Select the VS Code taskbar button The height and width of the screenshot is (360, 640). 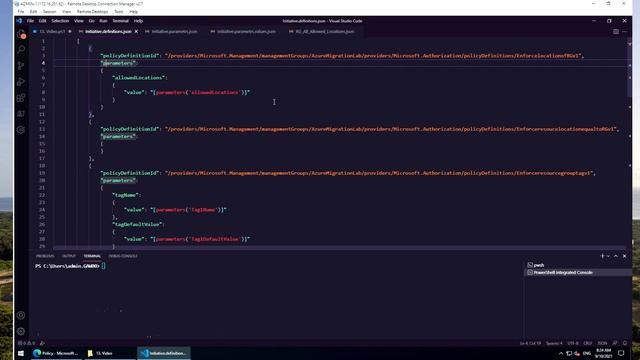pos(164,353)
